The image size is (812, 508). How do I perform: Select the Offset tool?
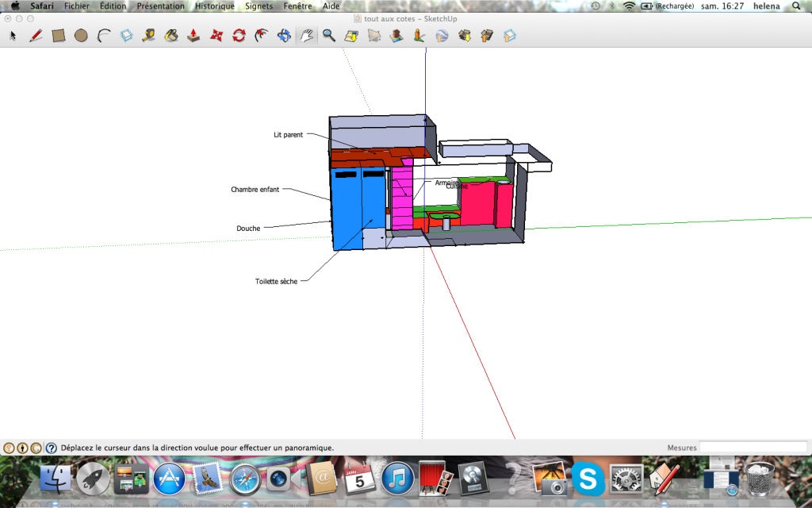(x=262, y=36)
